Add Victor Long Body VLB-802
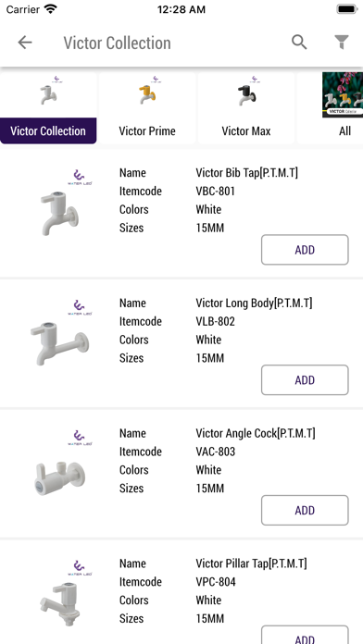The width and height of the screenshot is (363, 644). [305, 380]
